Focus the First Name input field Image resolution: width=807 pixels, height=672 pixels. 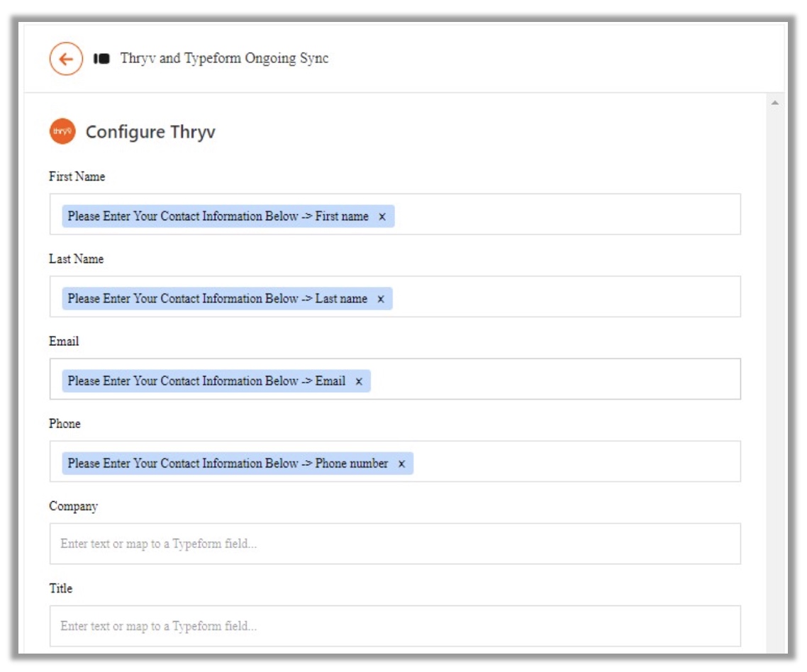tap(395, 215)
